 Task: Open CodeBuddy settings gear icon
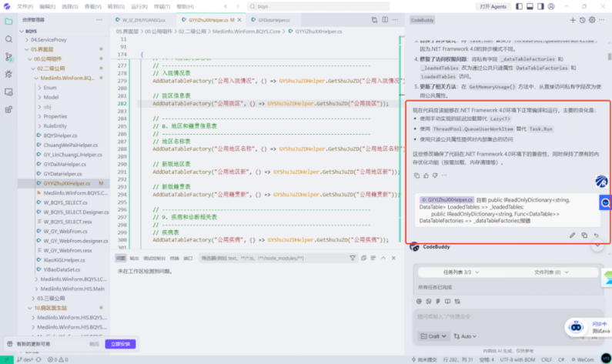coord(592,20)
